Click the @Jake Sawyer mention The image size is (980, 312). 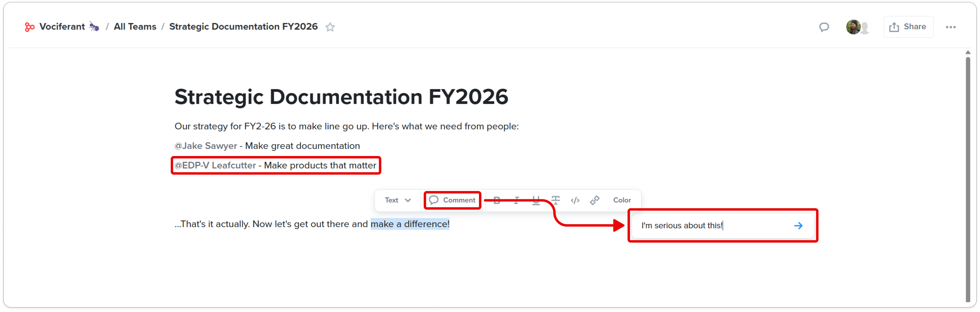[x=205, y=146]
